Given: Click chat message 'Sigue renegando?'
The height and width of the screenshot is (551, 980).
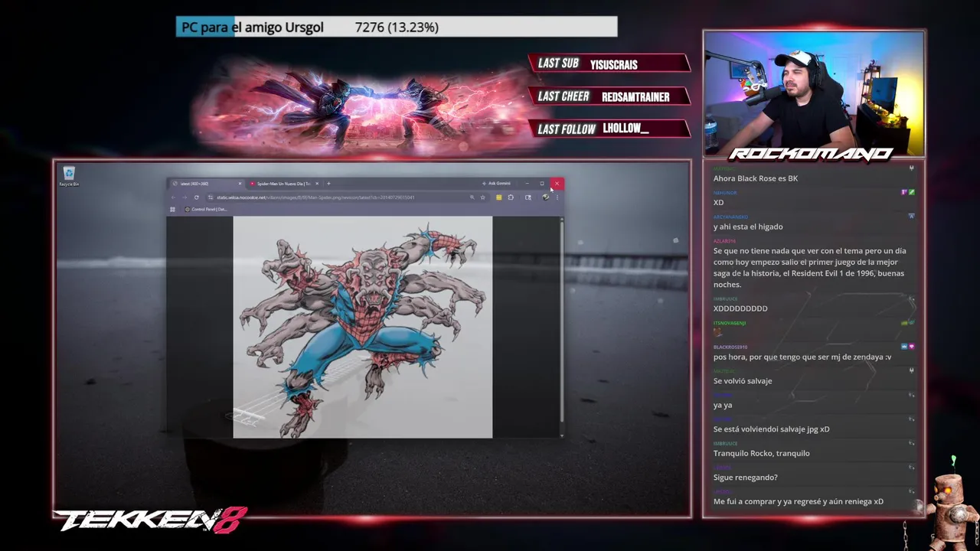Looking at the screenshot, I should [x=746, y=477].
